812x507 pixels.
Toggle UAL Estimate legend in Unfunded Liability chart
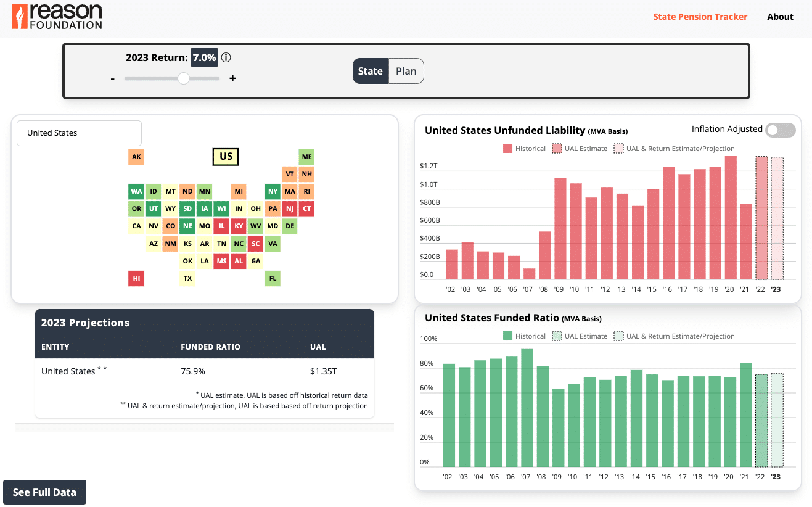(580, 149)
